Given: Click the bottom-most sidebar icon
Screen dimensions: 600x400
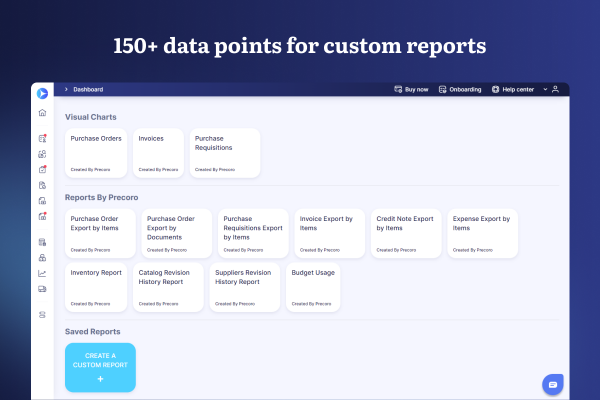Looking at the screenshot, I should [42, 314].
